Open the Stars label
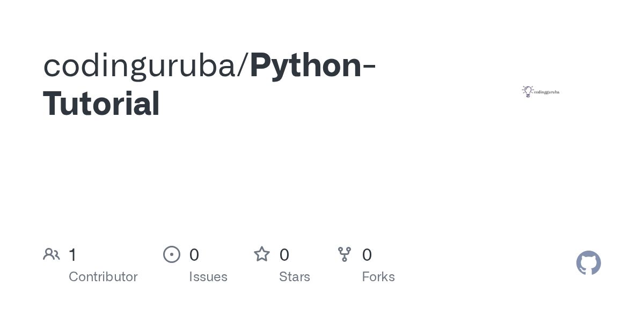Screen dimensions: 644x322 pos(295,277)
